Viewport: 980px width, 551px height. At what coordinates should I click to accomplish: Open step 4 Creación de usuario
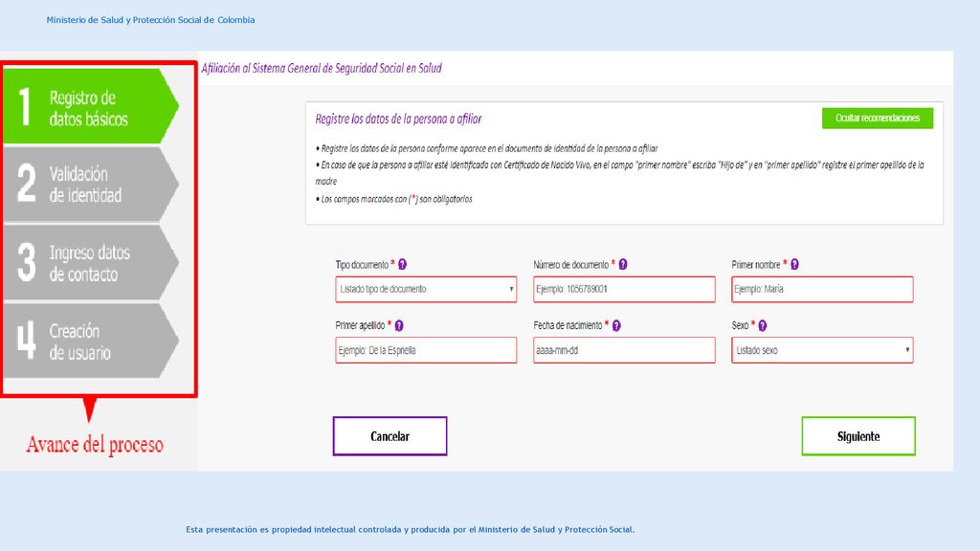(x=91, y=341)
